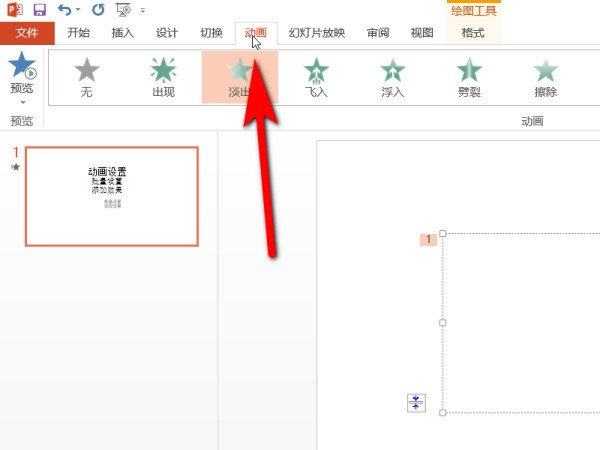Screen dimensions: 600x450
Task: Click the top-left handle of the text box
Action: click(x=443, y=233)
